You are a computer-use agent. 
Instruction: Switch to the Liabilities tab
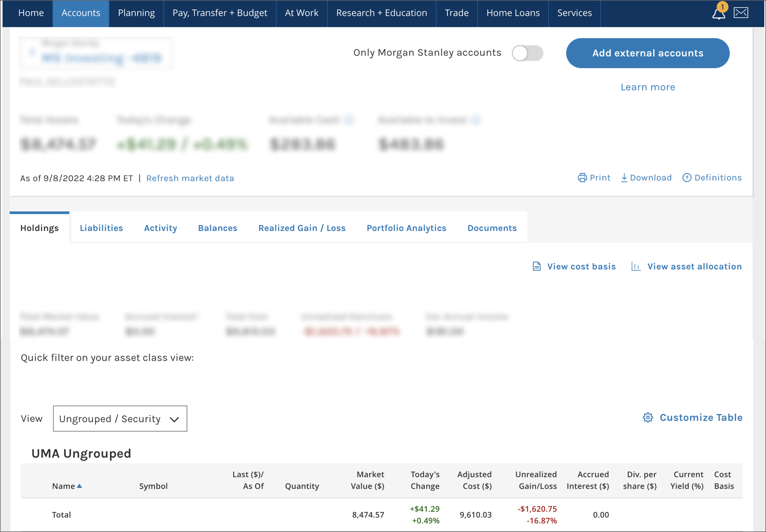coord(101,228)
